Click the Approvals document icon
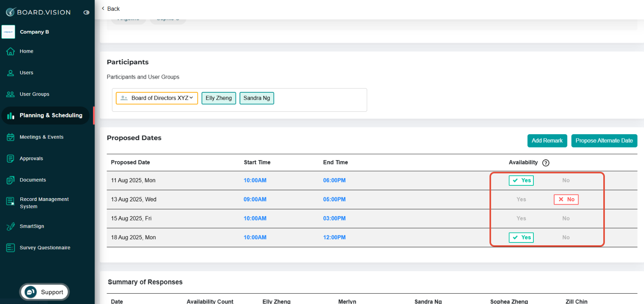The image size is (644, 304). [x=11, y=159]
